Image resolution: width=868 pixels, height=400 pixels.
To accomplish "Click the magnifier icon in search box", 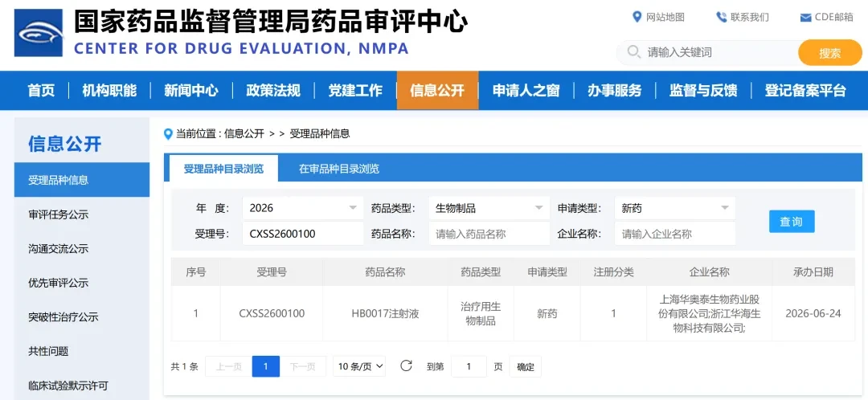I will pyautogui.click(x=634, y=52).
